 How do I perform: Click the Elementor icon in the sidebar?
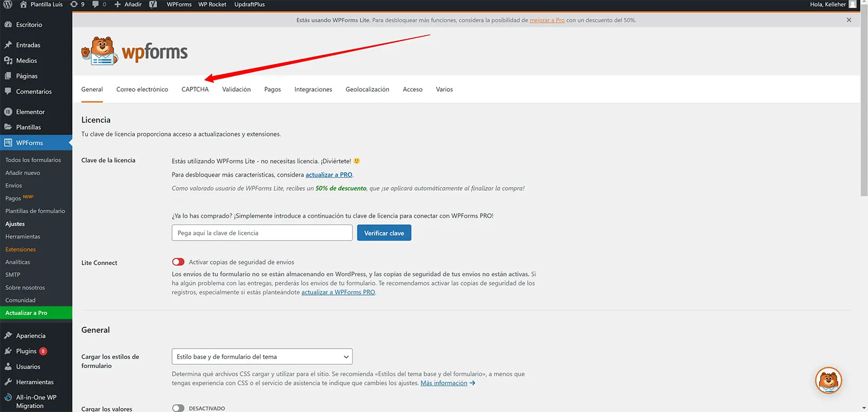8,112
